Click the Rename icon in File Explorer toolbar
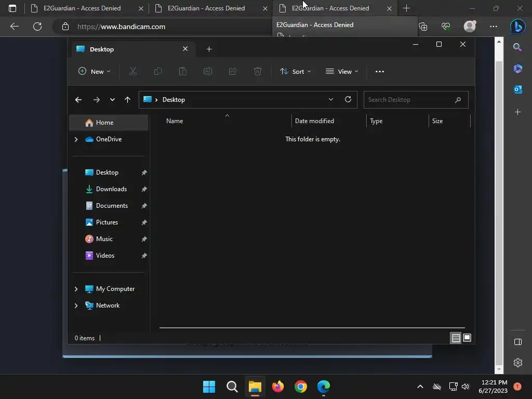This screenshot has height=399, width=532. [x=208, y=71]
